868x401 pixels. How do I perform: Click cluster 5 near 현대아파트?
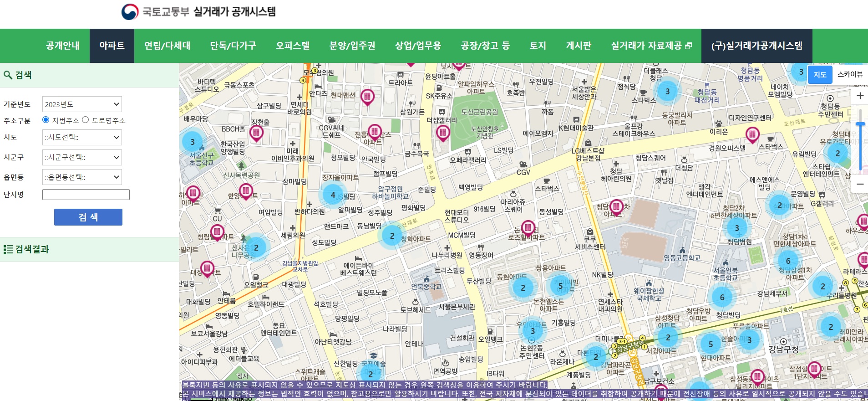point(711,344)
